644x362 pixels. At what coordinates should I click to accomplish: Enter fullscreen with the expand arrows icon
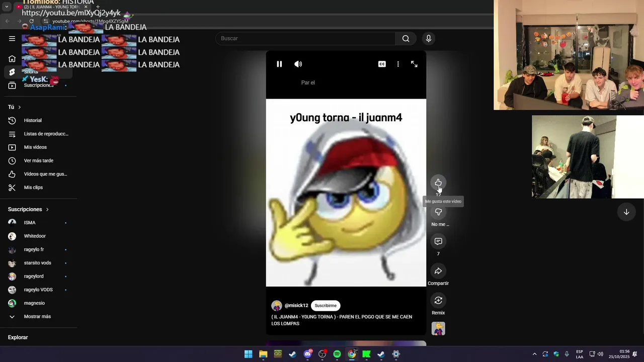pyautogui.click(x=414, y=64)
